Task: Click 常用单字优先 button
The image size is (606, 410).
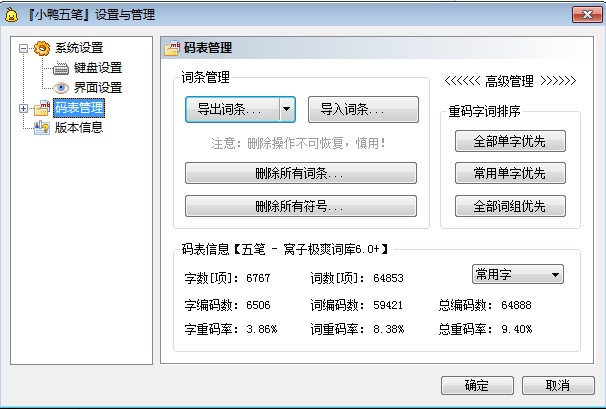Action: (510, 173)
